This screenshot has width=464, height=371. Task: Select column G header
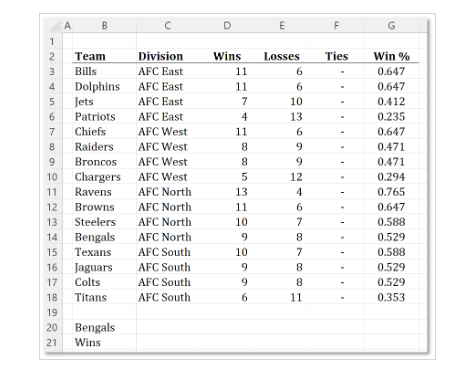(x=391, y=26)
